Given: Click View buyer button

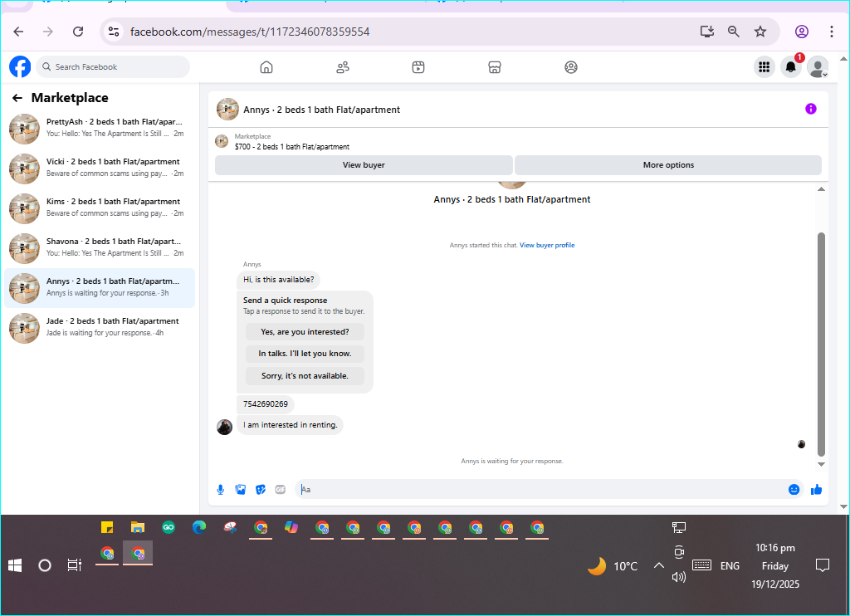Looking at the screenshot, I should click(364, 165).
